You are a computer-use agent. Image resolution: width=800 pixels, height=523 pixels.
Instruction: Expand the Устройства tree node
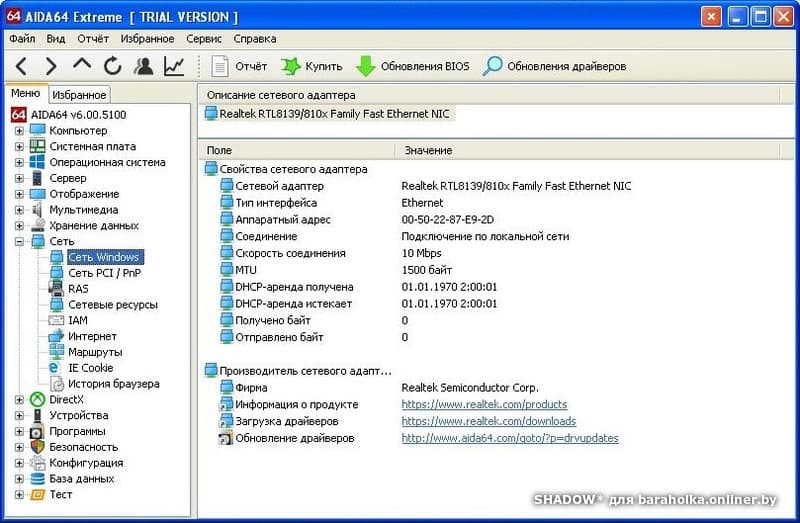click(x=19, y=416)
